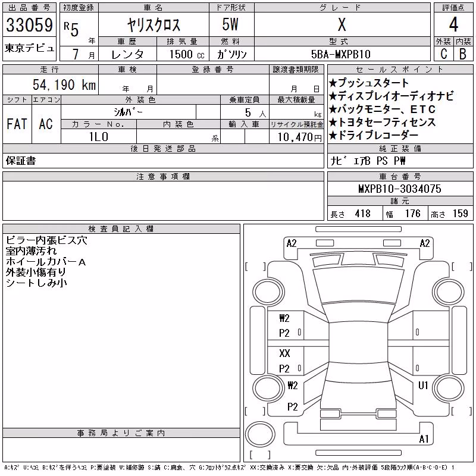Click exterior color シルバー
The image size is (476, 476).
click(x=128, y=112)
